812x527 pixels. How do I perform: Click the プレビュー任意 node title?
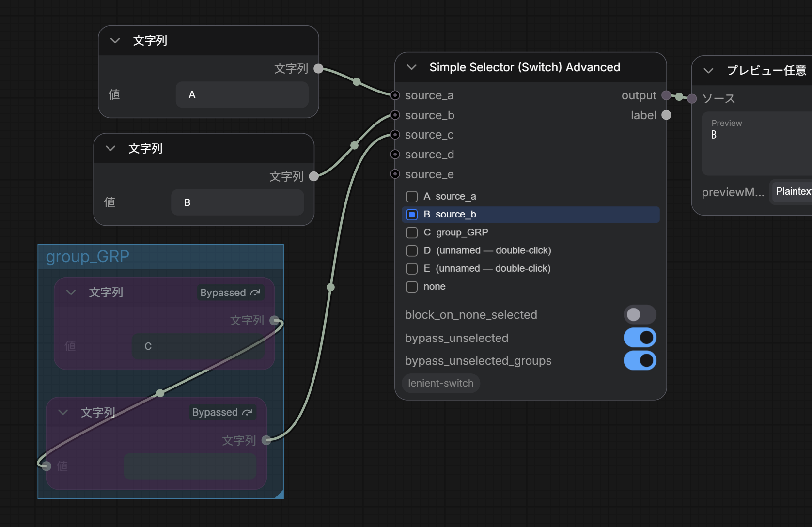767,71
